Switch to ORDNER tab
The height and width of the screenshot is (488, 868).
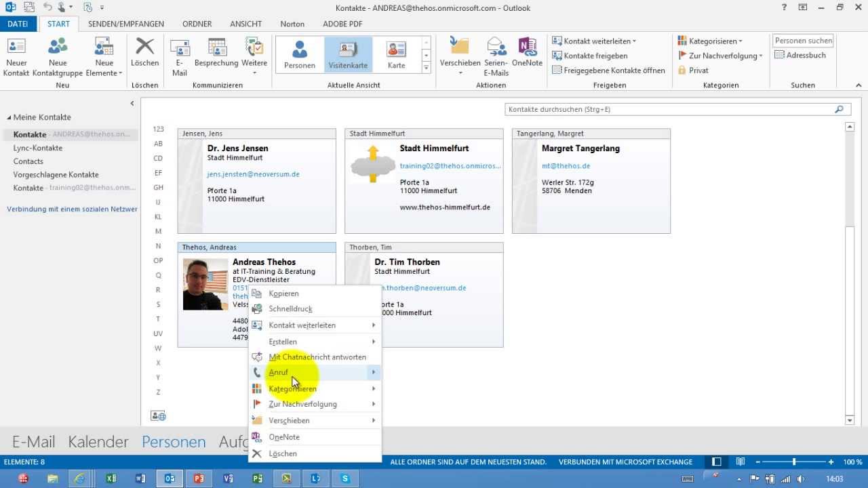coord(197,24)
